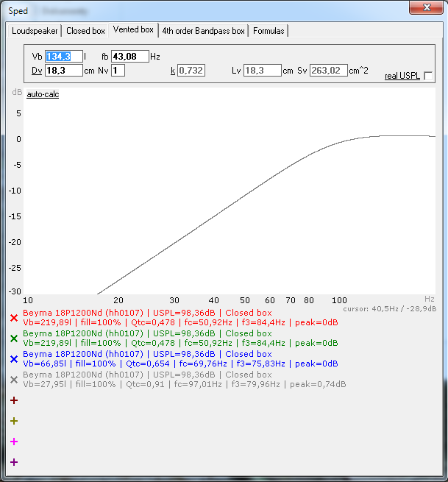The width and height of the screenshot is (448, 482).
Task: Click the underlined k label
Action: point(173,71)
